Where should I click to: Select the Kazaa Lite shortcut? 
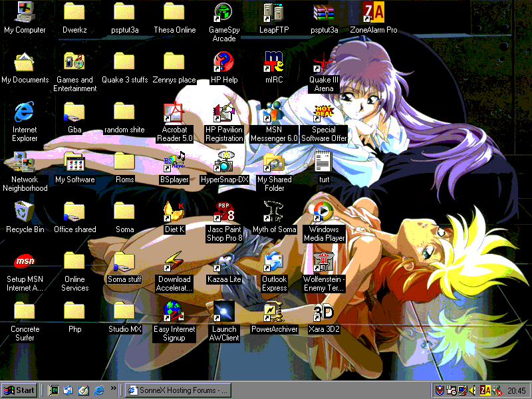point(224,262)
